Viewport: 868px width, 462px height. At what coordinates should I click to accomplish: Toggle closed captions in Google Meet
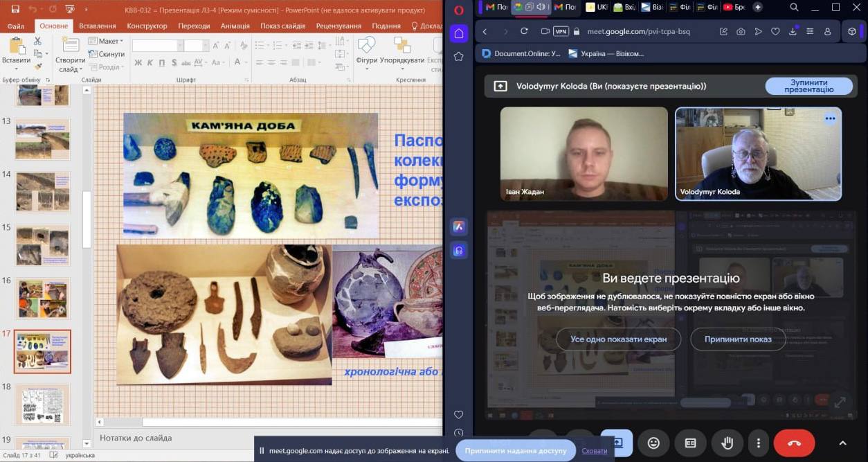tap(690, 443)
